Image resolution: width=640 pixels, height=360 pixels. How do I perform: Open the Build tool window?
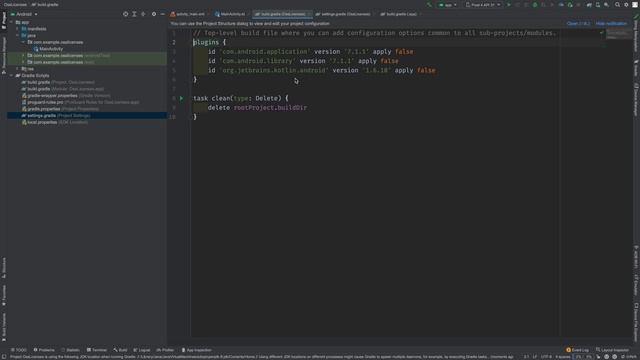click(x=120, y=350)
